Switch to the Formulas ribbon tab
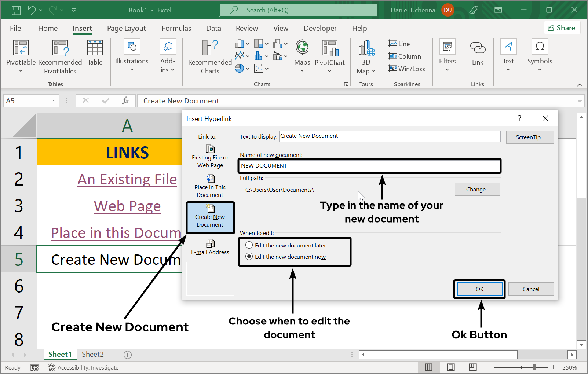 [x=176, y=28]
